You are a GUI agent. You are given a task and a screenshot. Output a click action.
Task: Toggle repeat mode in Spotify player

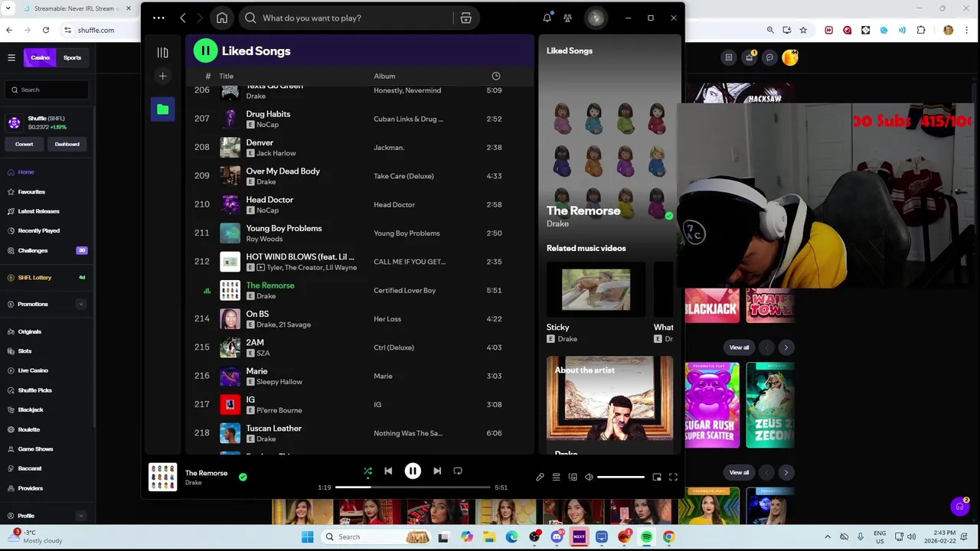pos(458,471)
